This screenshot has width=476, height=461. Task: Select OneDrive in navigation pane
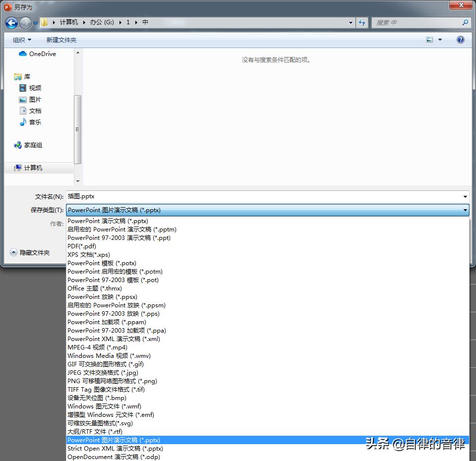(37, 54)
